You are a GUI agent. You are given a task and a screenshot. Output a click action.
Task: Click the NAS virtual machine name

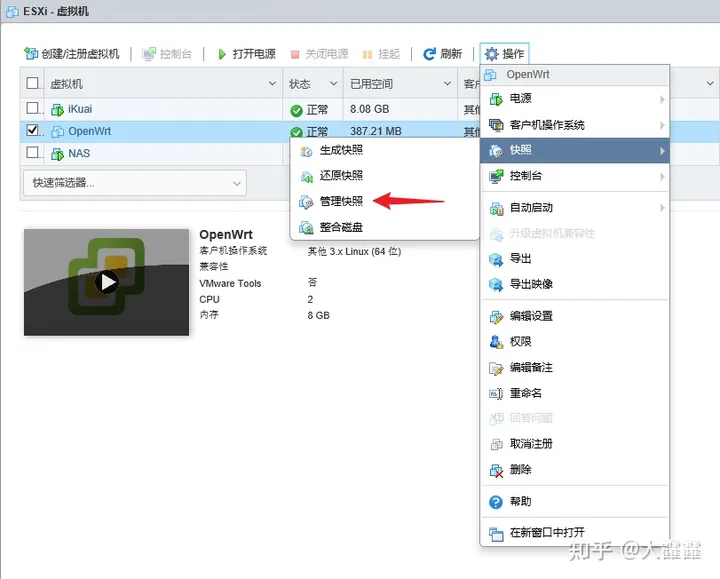[79, 153]
